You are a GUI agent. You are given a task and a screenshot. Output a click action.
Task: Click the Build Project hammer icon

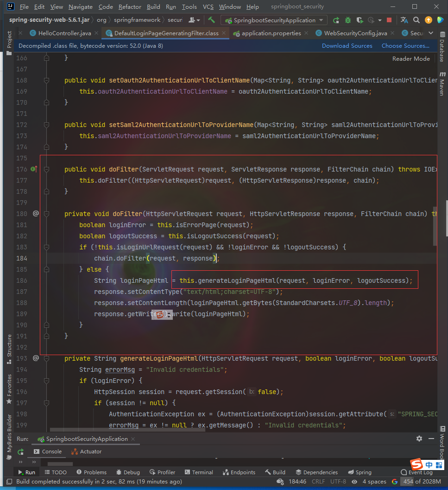click(212, 20)
